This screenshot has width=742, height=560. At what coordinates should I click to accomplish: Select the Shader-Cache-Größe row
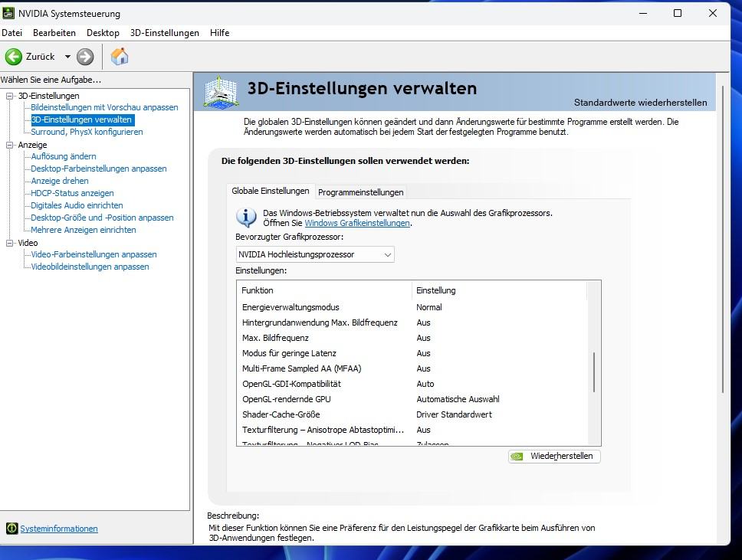click(x=412, y=414)
